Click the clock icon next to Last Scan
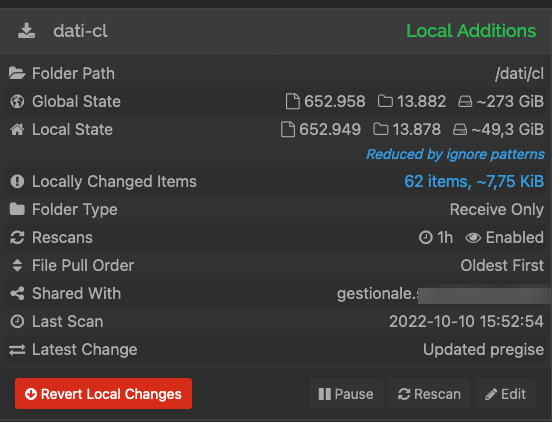 click(17, 321)
